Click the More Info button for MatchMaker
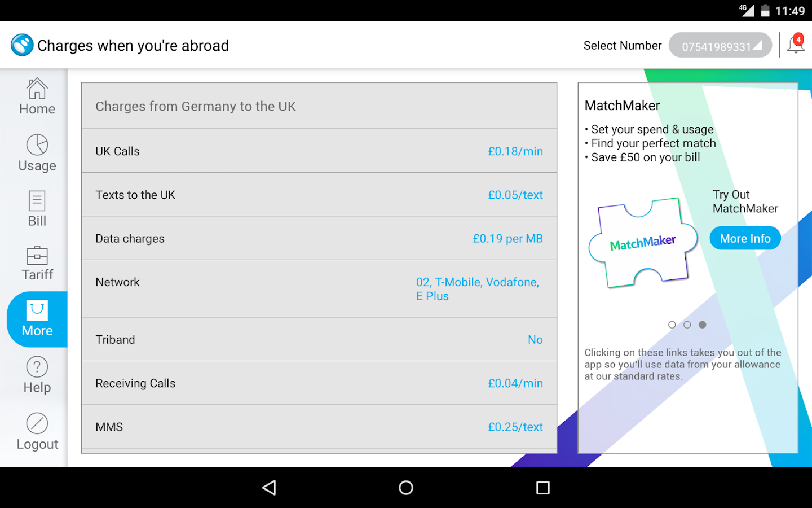 click(745, 238)
